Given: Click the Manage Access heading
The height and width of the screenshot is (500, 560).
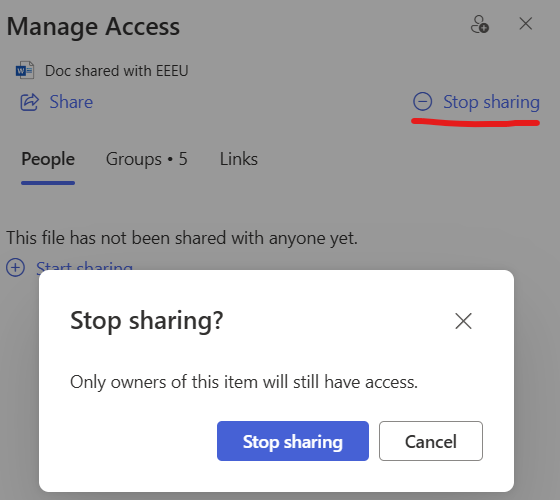Looking at the screenshot, I should point(93,27).
